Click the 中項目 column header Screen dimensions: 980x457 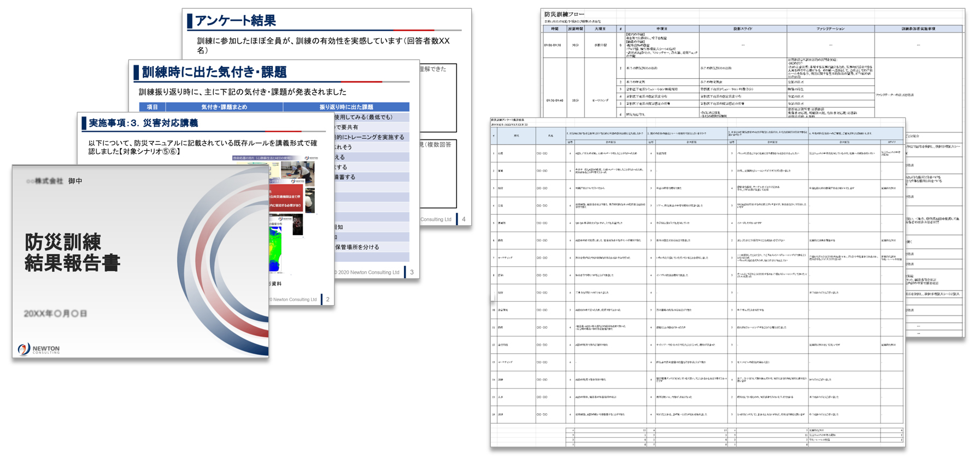click(x=662, y=28)
